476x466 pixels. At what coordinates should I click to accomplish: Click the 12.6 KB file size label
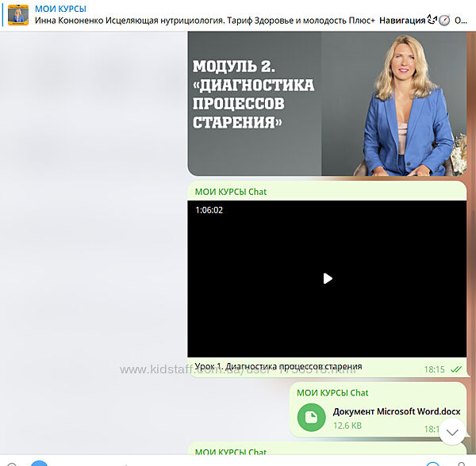[347, 426]
